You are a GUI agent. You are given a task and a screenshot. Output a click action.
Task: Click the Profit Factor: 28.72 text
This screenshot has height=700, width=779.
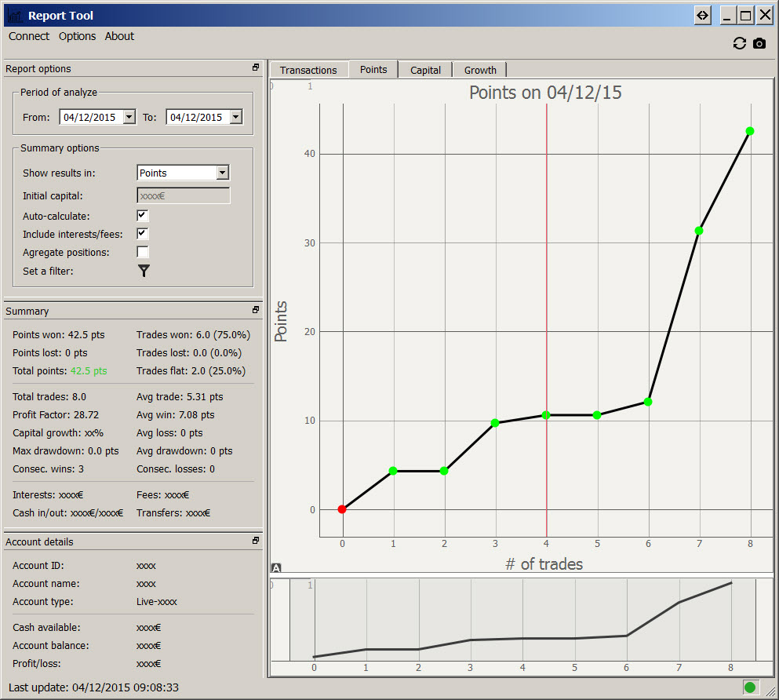pyautogui.click(x=56, y=415)
